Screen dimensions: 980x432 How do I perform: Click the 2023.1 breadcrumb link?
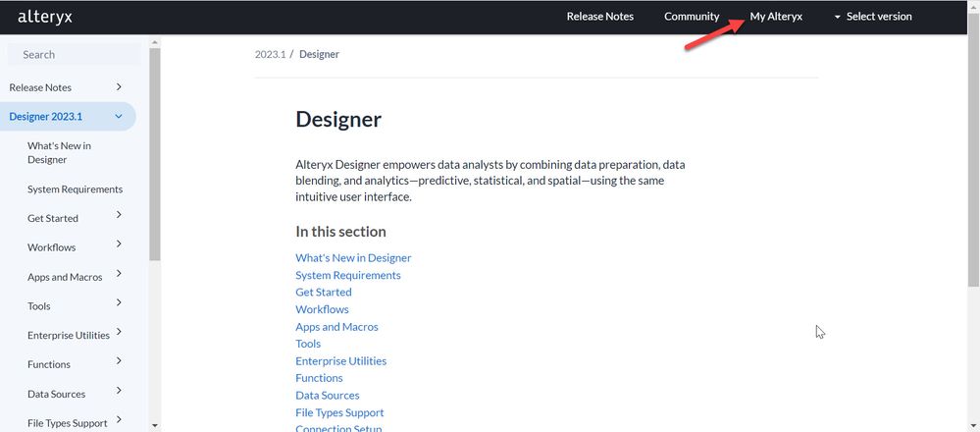pyautogui.click(x=270, y=54)
